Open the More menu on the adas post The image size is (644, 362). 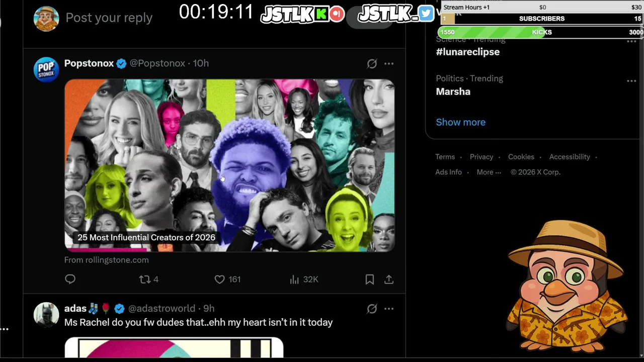389,309
